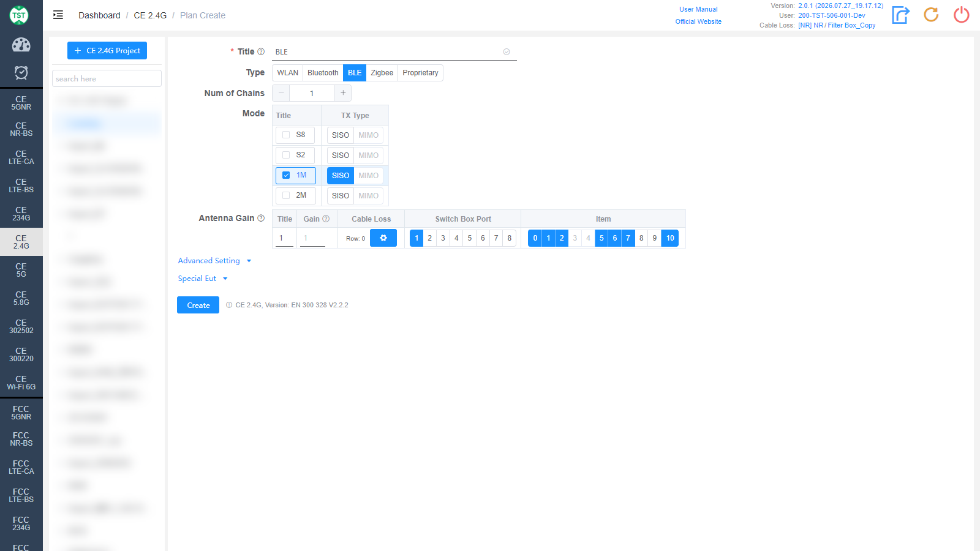Click the orange refresh icon
980x551 pixels.
(931, 15)
